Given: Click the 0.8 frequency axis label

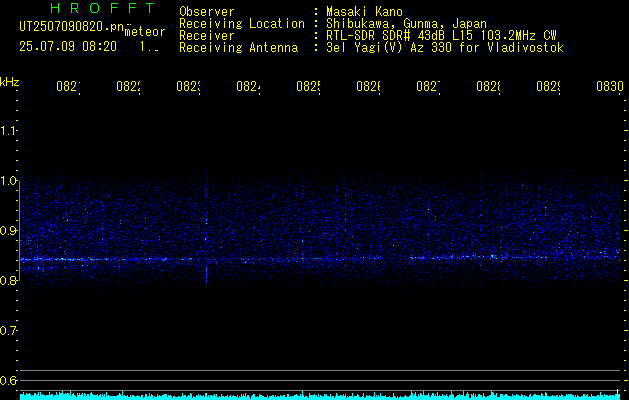Looking at the screenshot, I should click(8, 280).
